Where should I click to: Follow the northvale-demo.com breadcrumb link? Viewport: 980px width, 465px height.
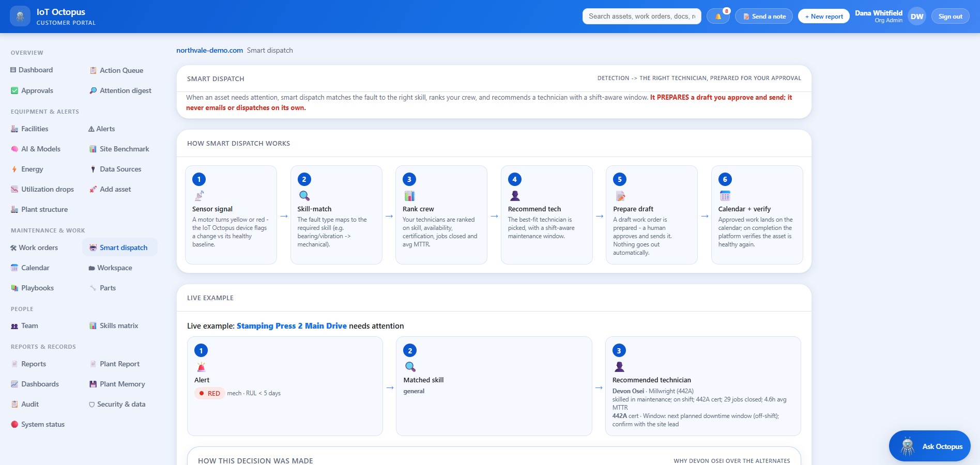click(209, 50)
